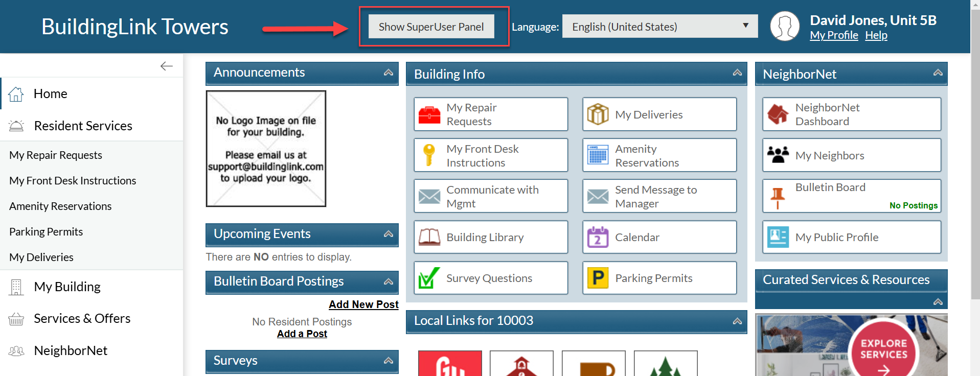Collapse sidebar with the left arrow icon
This screenshot has width=980, height=376.
tap(167, 66)
